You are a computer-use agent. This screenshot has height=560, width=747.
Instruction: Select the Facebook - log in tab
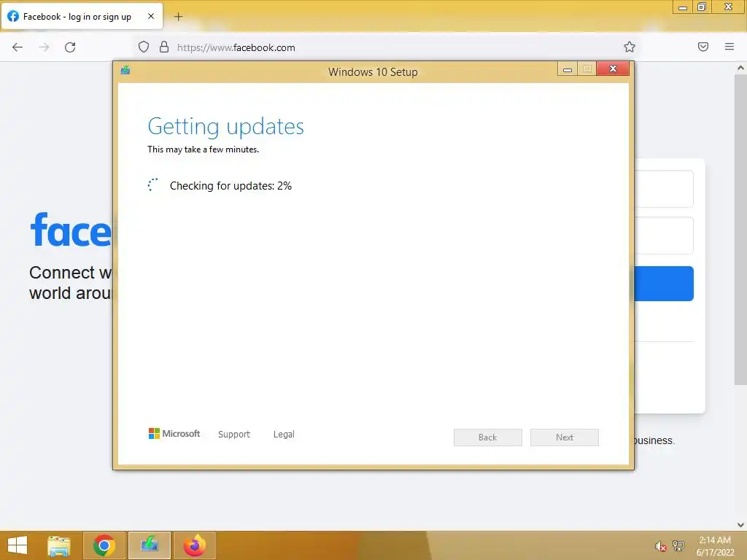[x=82, y=16]
